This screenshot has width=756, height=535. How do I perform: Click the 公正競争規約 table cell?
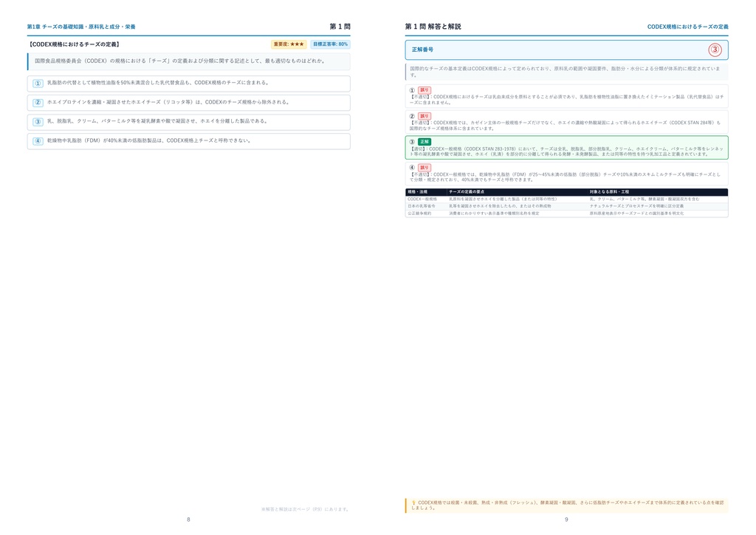click(419, 214)
